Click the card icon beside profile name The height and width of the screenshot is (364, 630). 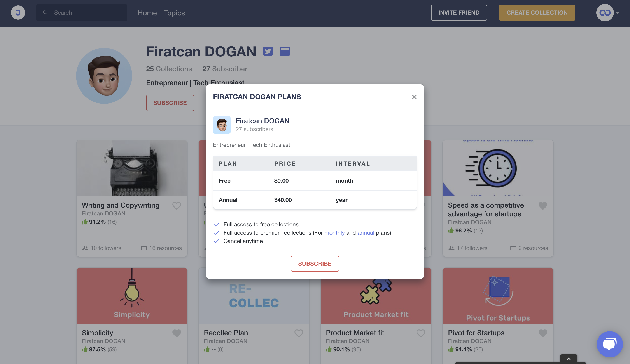pos(285,51)
